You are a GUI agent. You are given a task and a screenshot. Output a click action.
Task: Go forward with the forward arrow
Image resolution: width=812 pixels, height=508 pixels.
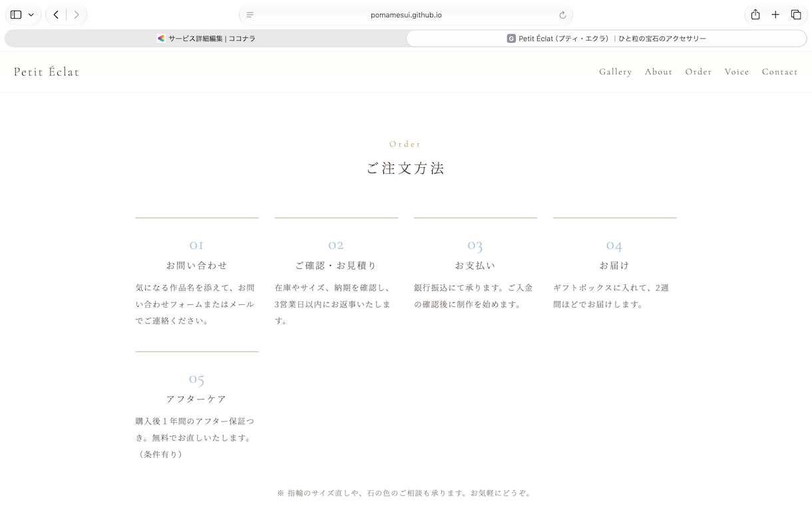click(77, 15)
